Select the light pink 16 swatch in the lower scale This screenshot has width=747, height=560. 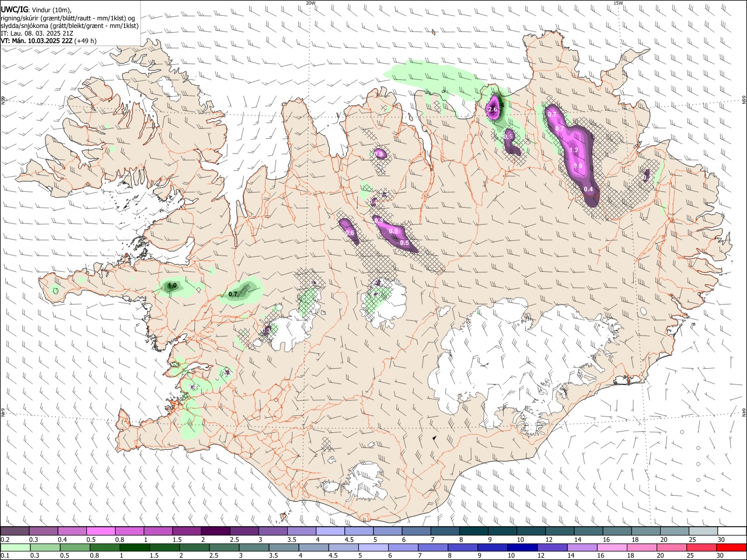(x=612, y=548)
